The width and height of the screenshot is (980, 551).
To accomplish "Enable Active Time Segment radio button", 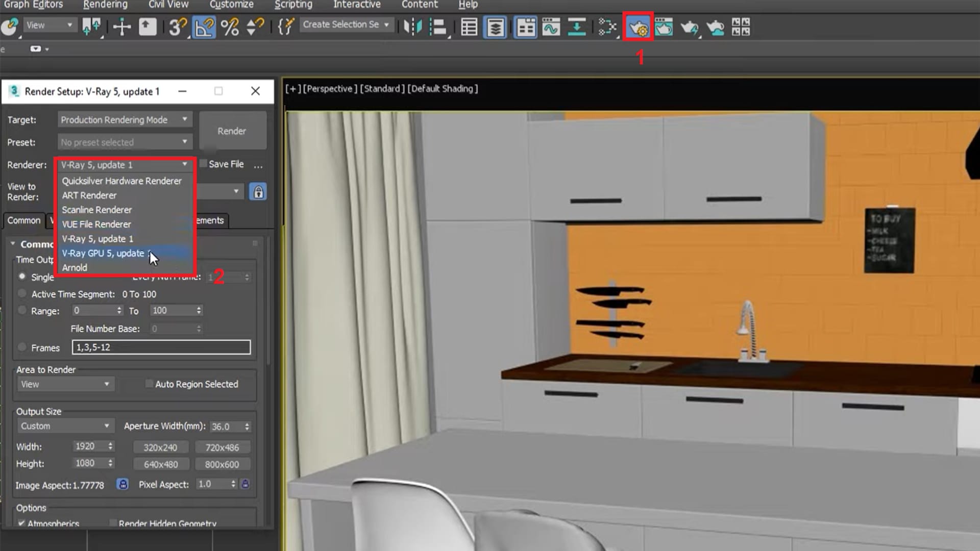I will tap(22, 293).
